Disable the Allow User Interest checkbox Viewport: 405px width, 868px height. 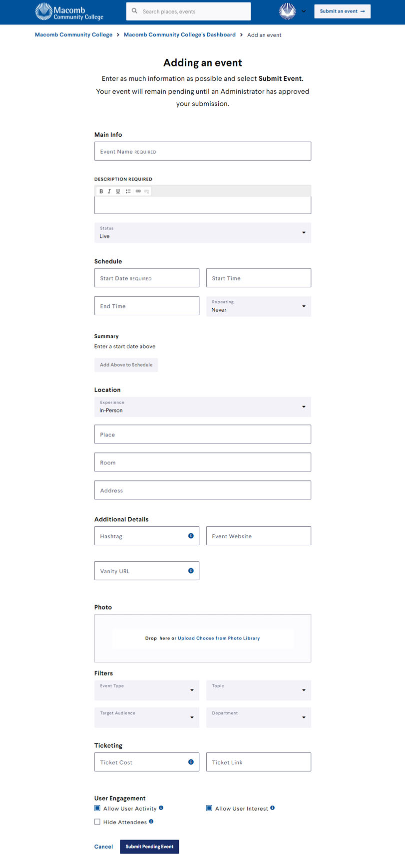[x=209, y=808]
